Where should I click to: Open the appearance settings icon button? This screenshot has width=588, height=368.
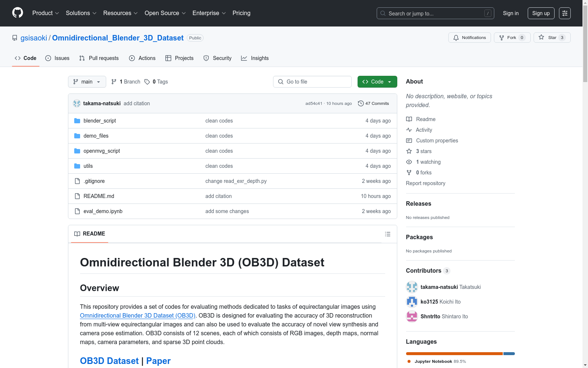click(x=565, y=13)
